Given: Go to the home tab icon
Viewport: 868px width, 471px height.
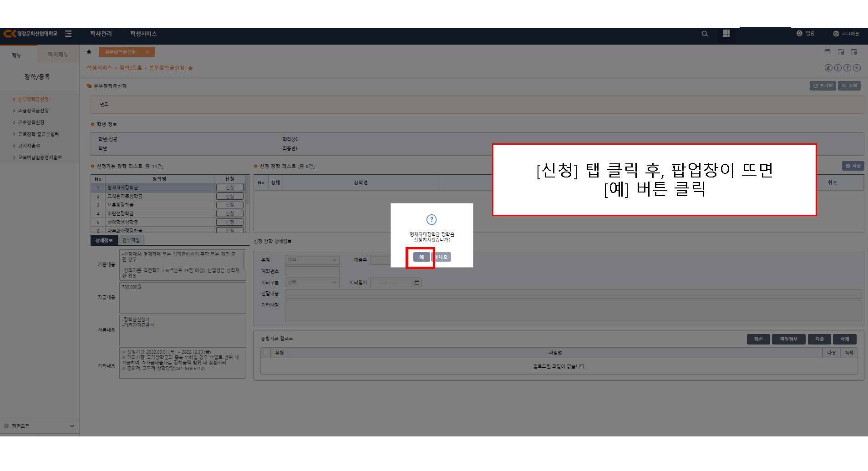Looking at the screenshot, I should pyautogui.click(x=89, y=52).
